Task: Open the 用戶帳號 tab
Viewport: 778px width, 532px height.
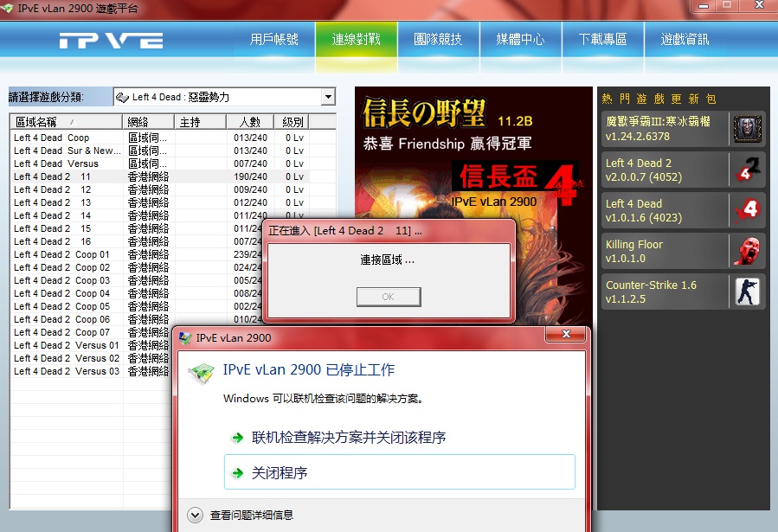Action: pos(273,39)
